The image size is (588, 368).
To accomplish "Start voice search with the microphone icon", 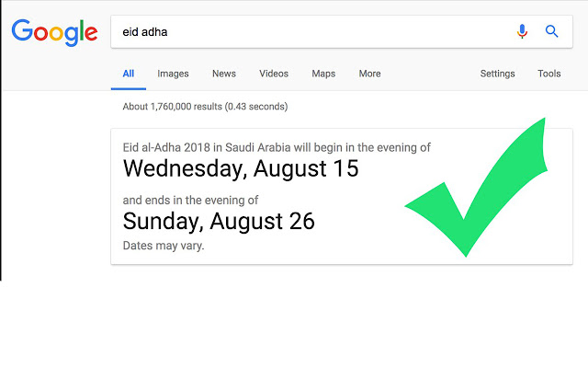I will pyautogui.click(x=522, y=31).
